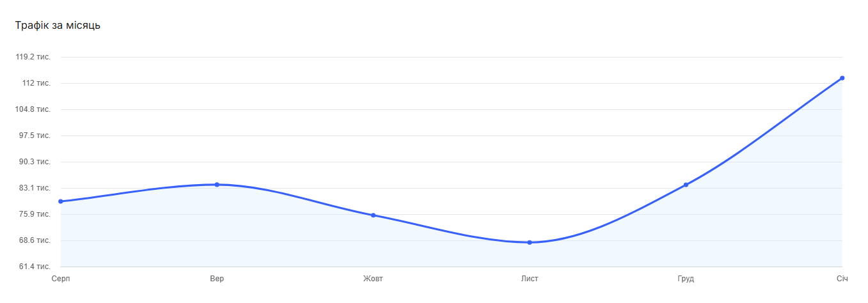Click the 'Лист' x-axis label

pyautogui.click(x=530, y=279)
